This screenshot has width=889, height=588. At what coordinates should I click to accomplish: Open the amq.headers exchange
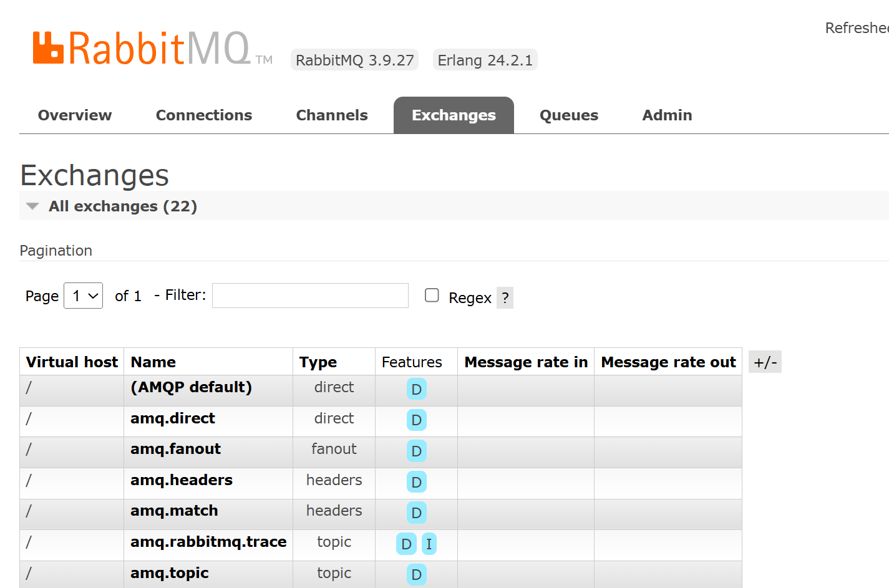[x=182, y=480]
